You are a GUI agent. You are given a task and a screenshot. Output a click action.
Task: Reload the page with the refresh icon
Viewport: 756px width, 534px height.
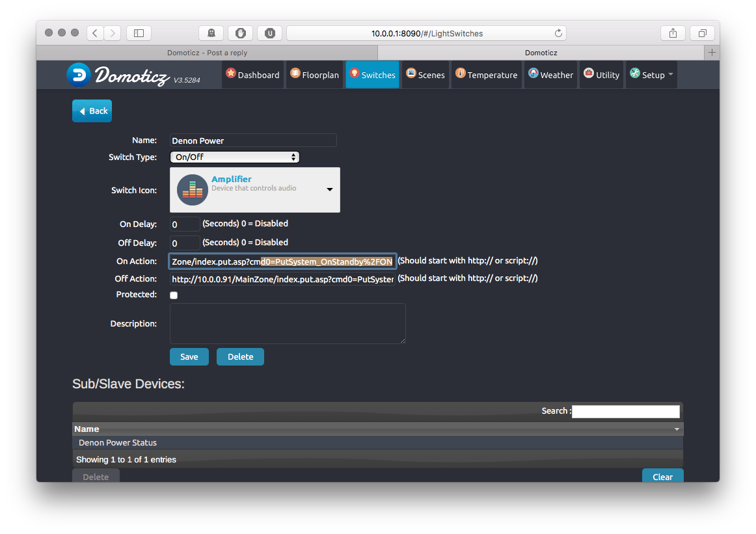(558, 33)
